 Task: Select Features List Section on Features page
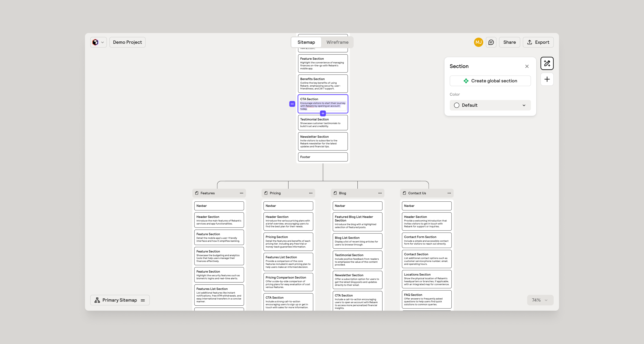pyautogui.click(x=219, y=295)
